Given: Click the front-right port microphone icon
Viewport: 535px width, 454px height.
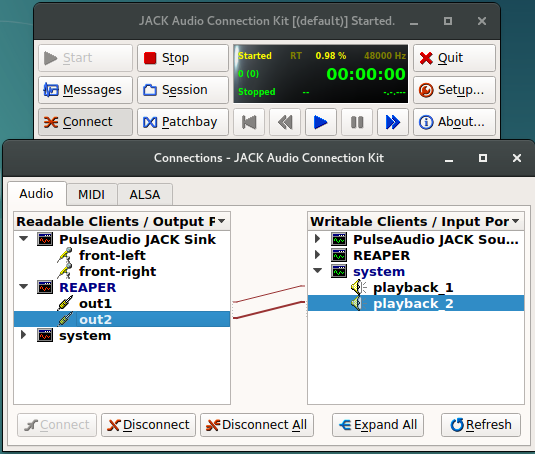Looking at the screenshot, I should (x=64, y=271).
